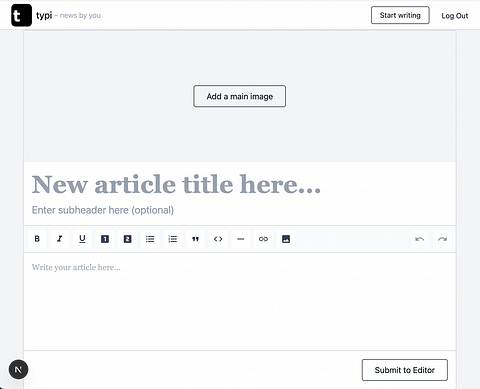Log Out of the account
Image resolution: width=480 pixels, height=389 pixels.
pos(455,16)
